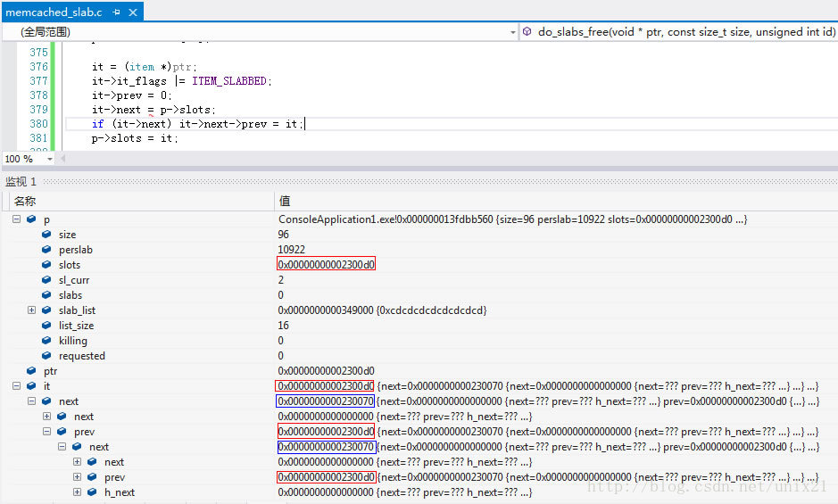Select the cube icon next to slots

(x=46, y=265)
